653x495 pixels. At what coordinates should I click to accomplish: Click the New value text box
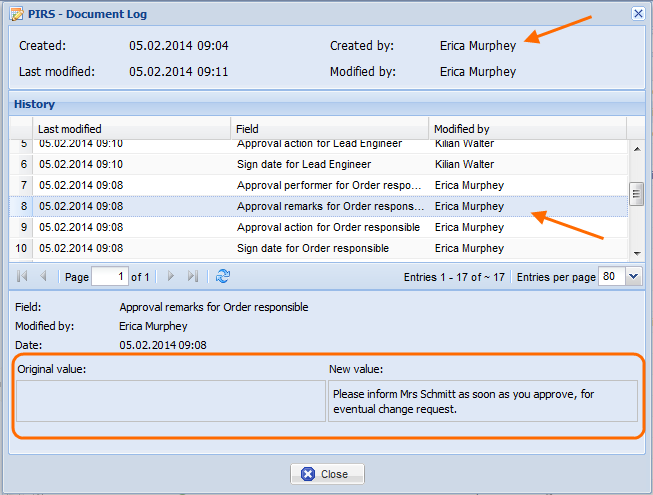[482, 401]
